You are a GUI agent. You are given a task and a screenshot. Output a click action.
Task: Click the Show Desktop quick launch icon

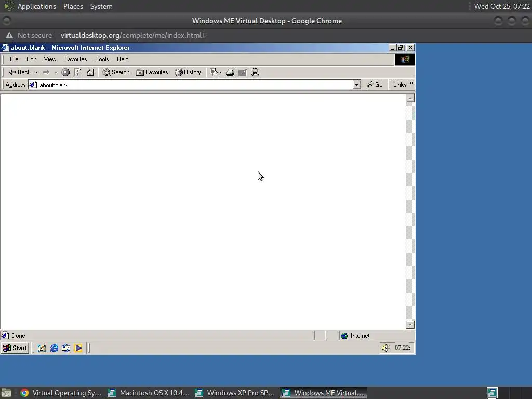click(42, 348)
